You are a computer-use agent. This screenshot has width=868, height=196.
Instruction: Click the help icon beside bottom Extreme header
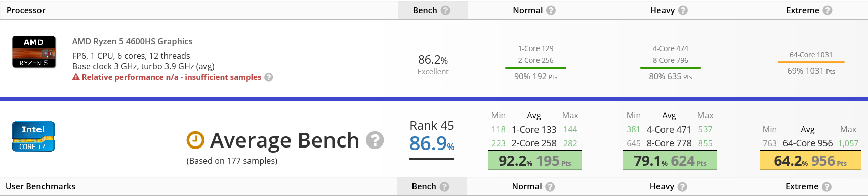click(x=826, y=187)
